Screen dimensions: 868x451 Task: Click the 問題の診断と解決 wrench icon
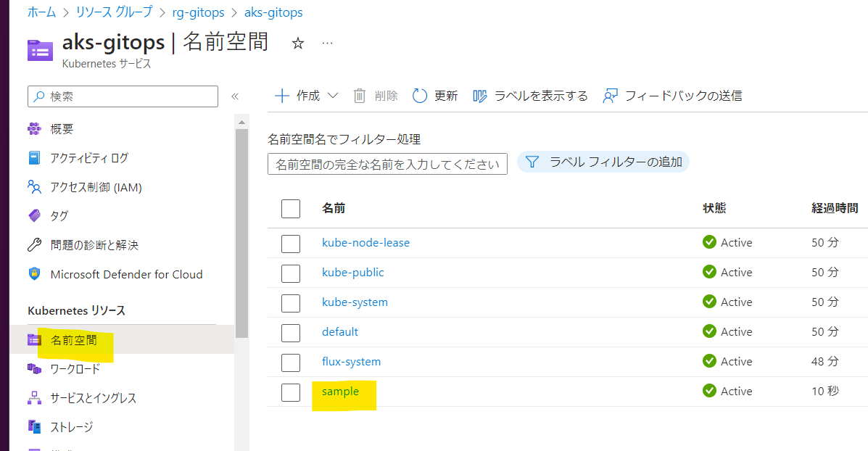[34, 244]
